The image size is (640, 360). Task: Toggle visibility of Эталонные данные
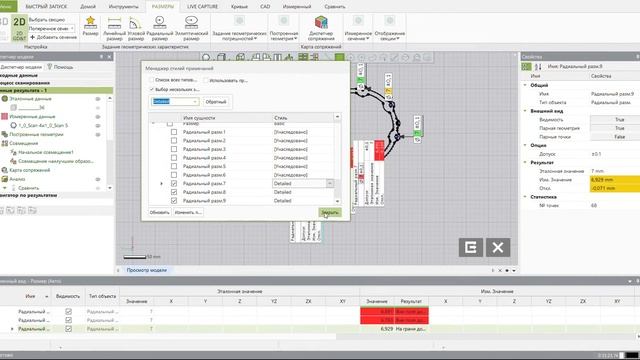coord(98,99)
